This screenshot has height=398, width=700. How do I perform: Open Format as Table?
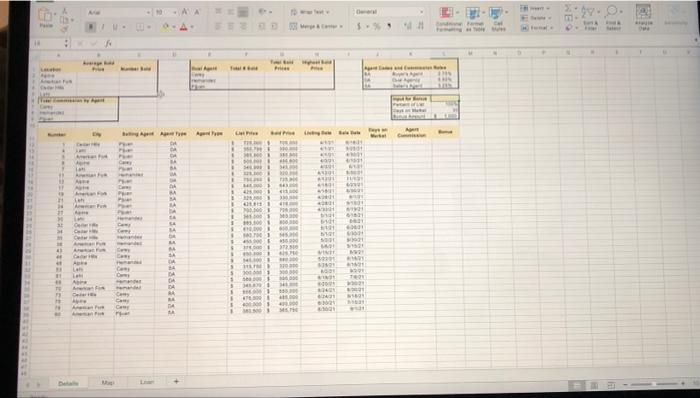(475, 19)
